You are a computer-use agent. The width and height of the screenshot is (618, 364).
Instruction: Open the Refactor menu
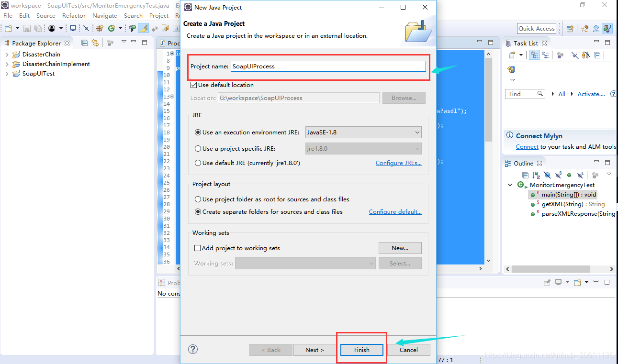(x=74, y=15)
